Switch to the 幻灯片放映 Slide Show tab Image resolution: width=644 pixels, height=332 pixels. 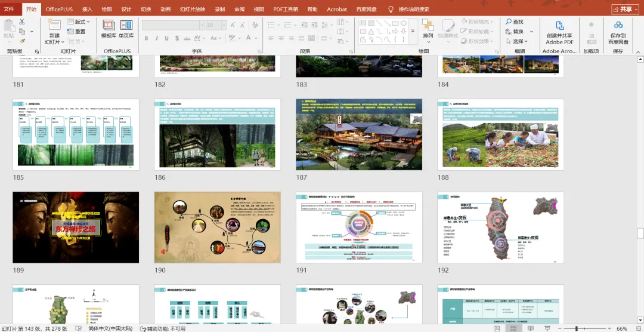tap(192, 9)
